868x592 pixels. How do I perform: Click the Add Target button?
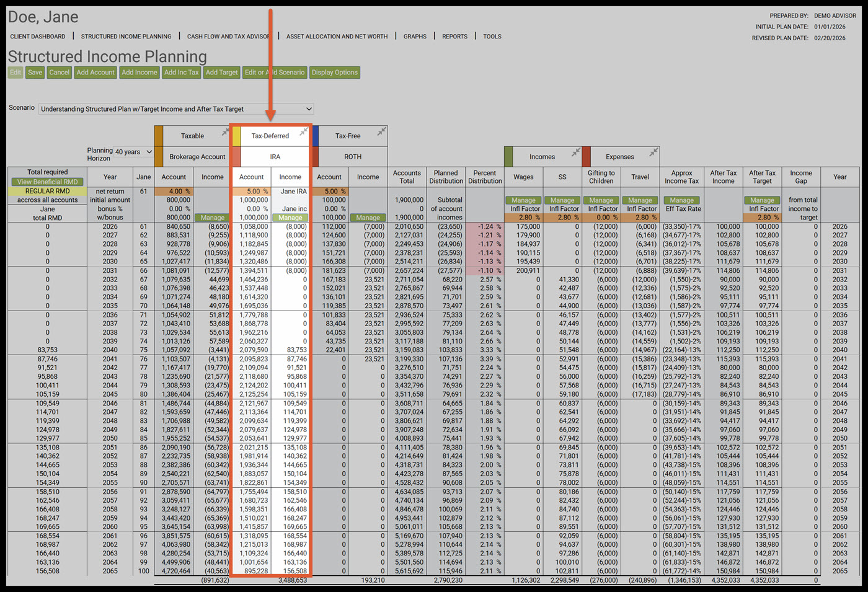coord(222,73)
